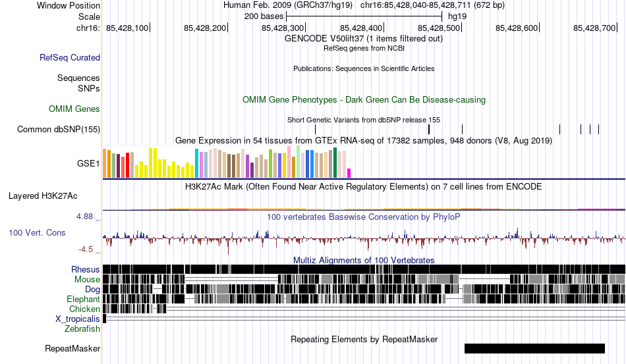Click the Rhesus alignment row blocks
This screenshot has height=364, width=626.
364,269
